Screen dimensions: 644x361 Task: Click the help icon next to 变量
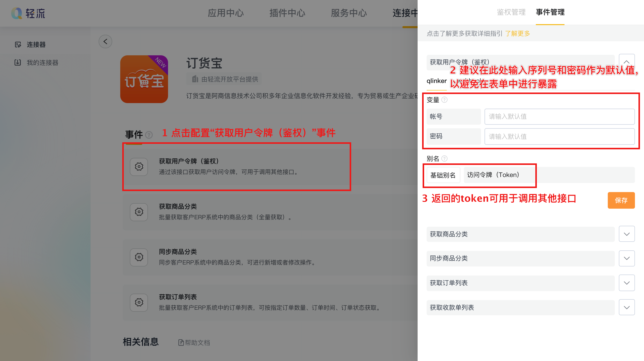point(445,100)
